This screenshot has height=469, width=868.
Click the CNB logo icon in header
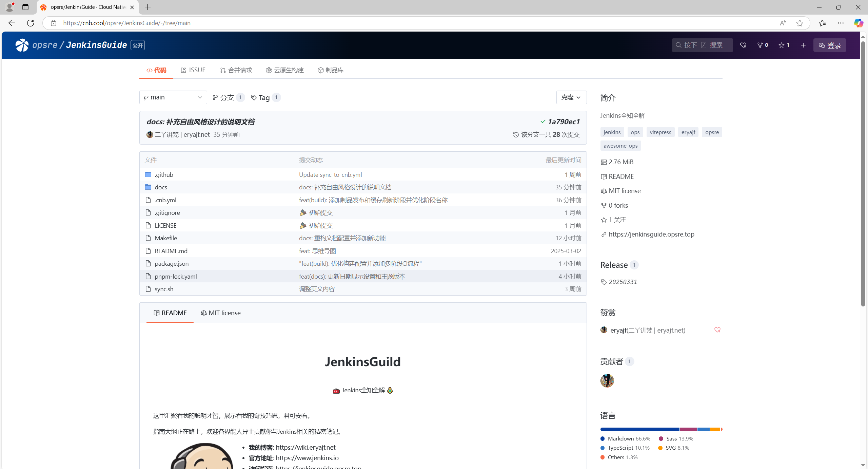point(22,45)
